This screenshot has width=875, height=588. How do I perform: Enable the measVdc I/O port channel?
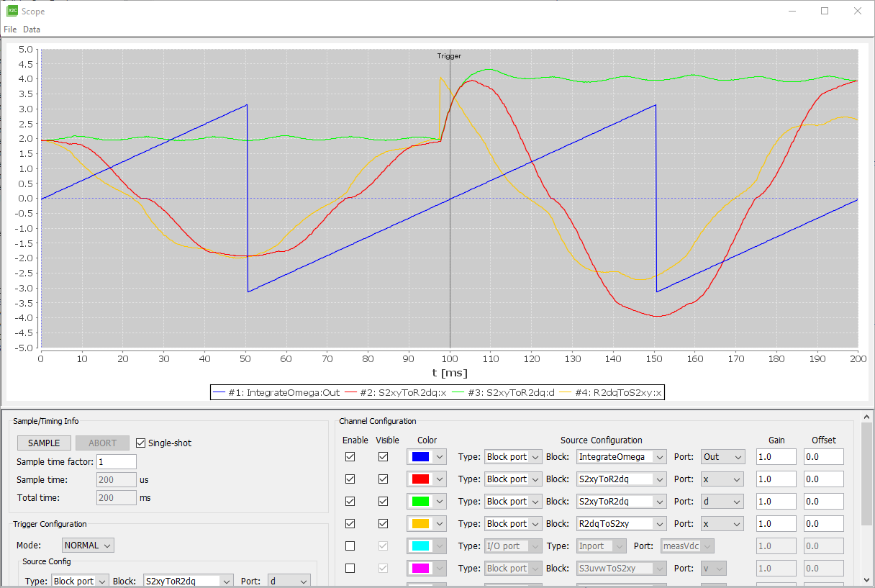[350, 546]
